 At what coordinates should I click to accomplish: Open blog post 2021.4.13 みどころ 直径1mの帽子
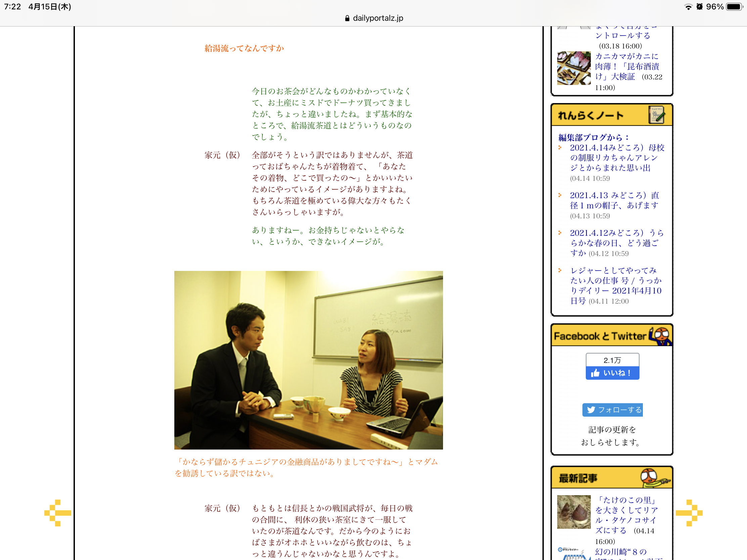point(615,200)
